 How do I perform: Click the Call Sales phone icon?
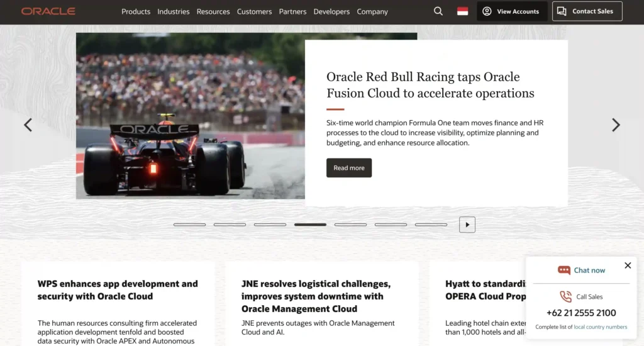[x=565, y=296]
